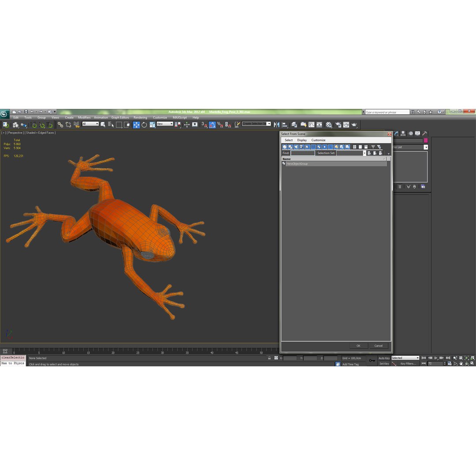Toggle Display Cameras filter in dialog

coord(302,147)
